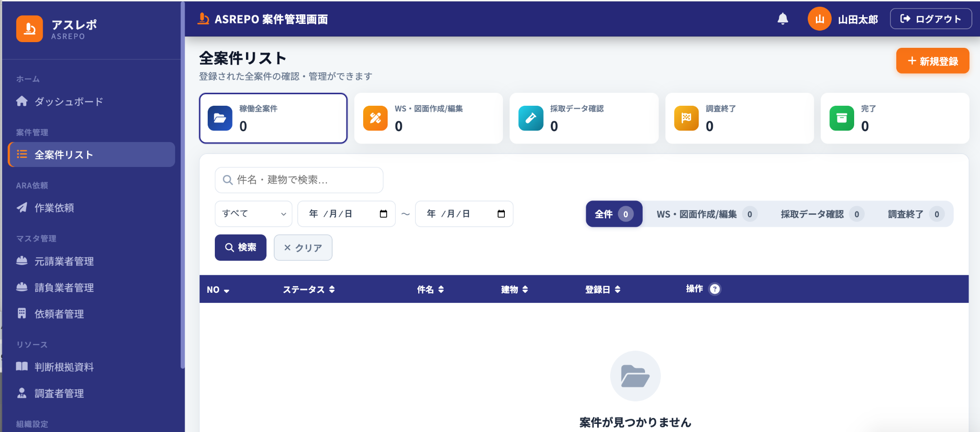The width and height of the screenshot is (980, 432).
Task: Select the 採取データ確認 filter tab
Action: pyautogui.click(x=822, y=214)
